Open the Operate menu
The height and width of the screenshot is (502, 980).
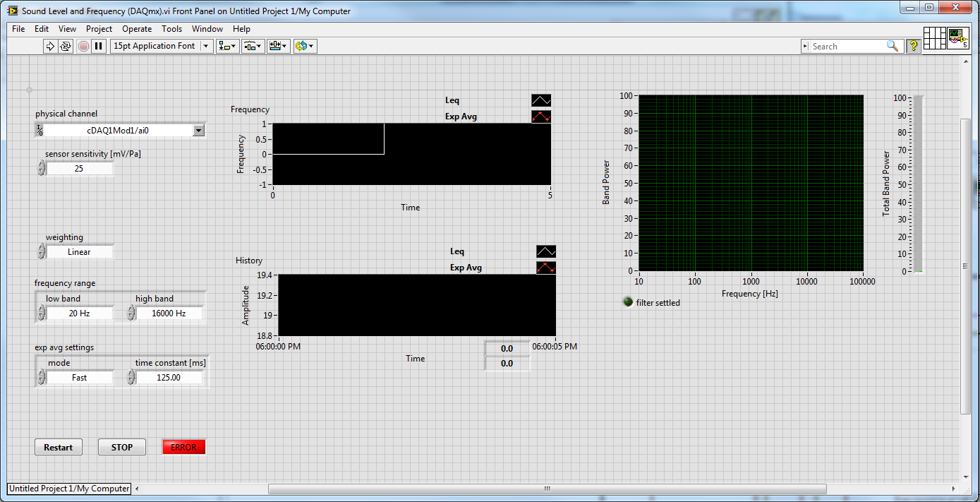(137, 29)
